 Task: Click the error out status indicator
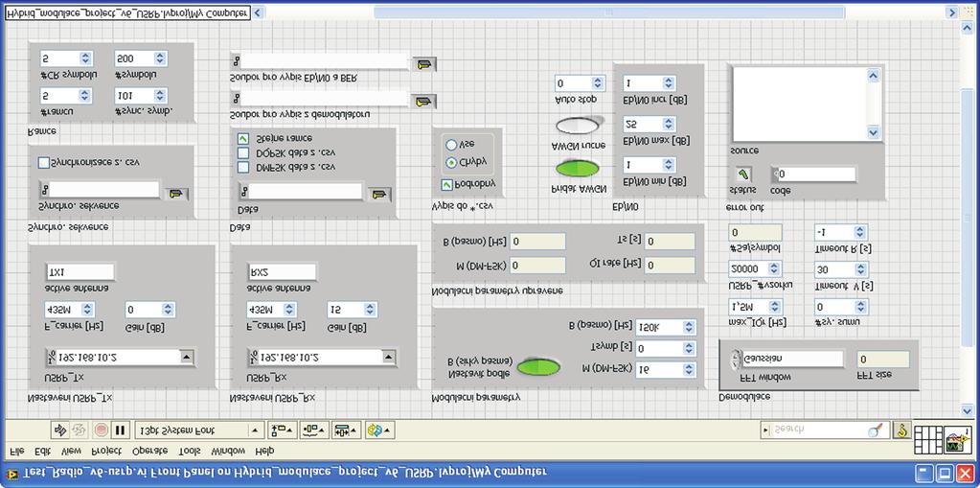pyautogui.click(x=741, y=174)
